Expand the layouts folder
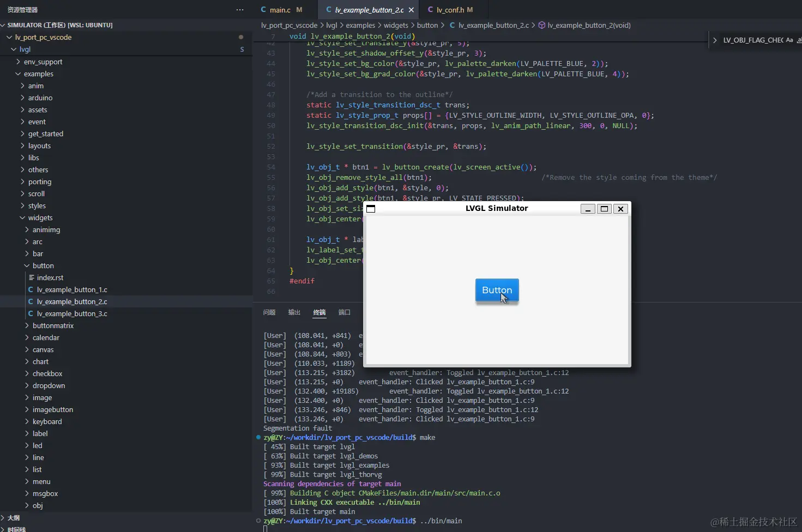This screenshot has height=532, width=802. (22, 146)
